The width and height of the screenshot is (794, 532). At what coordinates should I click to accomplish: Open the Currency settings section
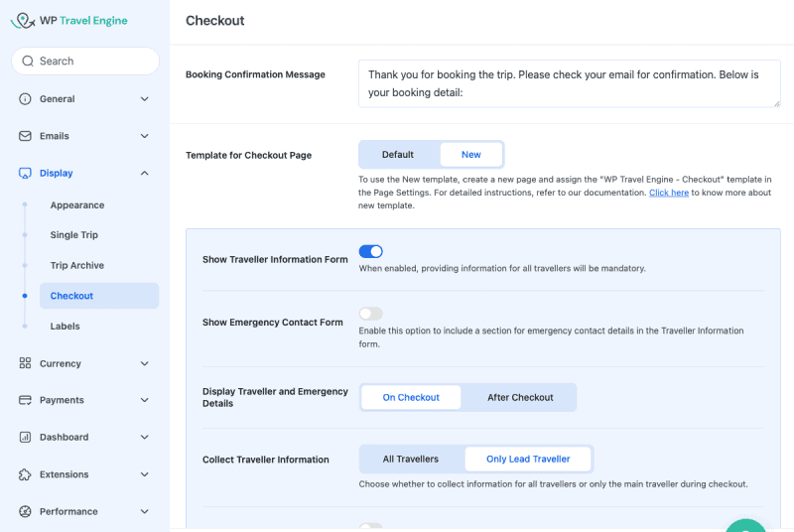[x=84, y=363]
